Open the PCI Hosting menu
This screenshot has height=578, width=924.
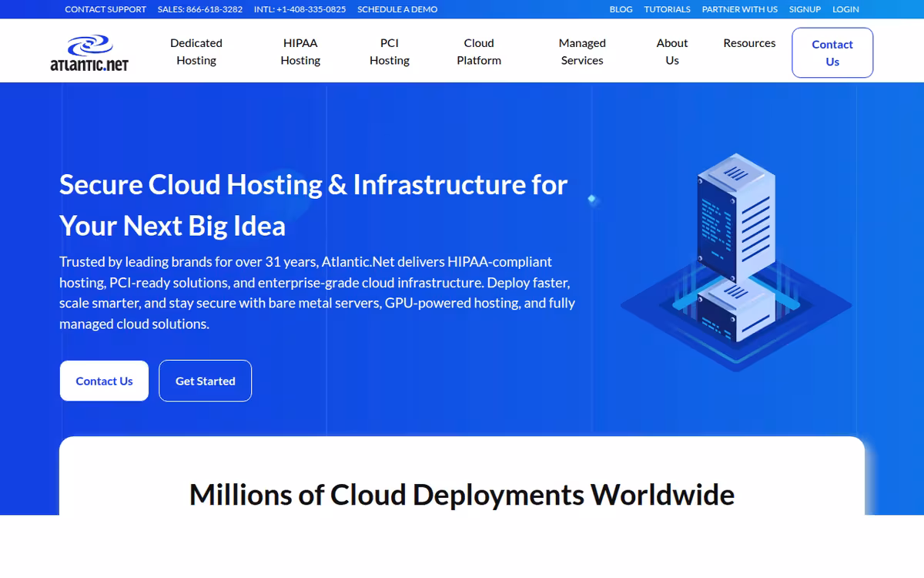pyautogui.click(x=390, y=52)
